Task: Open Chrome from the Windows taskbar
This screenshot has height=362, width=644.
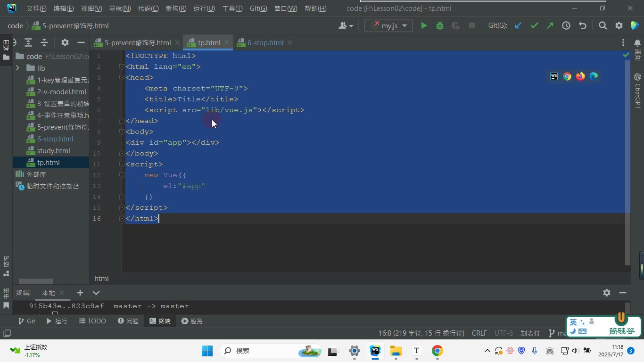Action: pos(437,351)
